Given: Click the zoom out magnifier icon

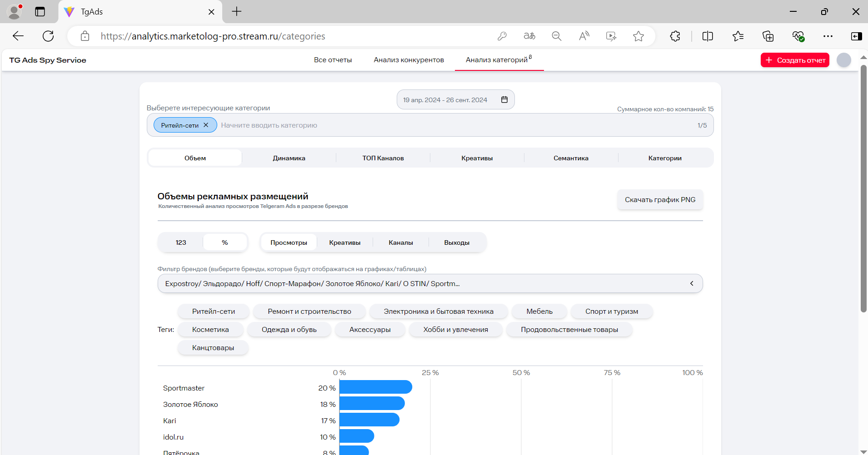Looking at the screenshot, I should click(x=557, y=36).
